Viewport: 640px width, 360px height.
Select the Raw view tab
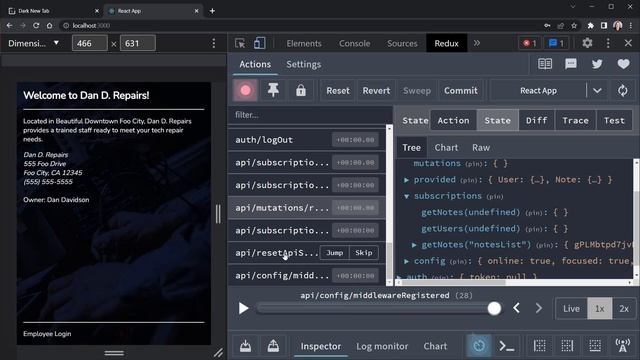(x=481, y=147)
